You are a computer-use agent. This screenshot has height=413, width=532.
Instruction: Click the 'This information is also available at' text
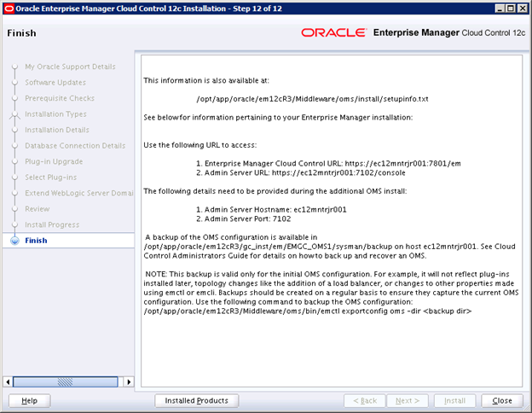pos(206,80)
